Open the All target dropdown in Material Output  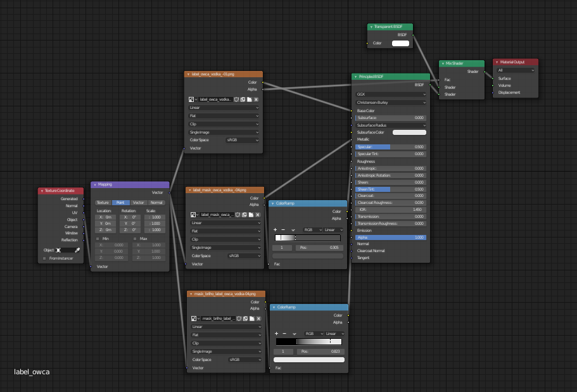click(516, 70)
